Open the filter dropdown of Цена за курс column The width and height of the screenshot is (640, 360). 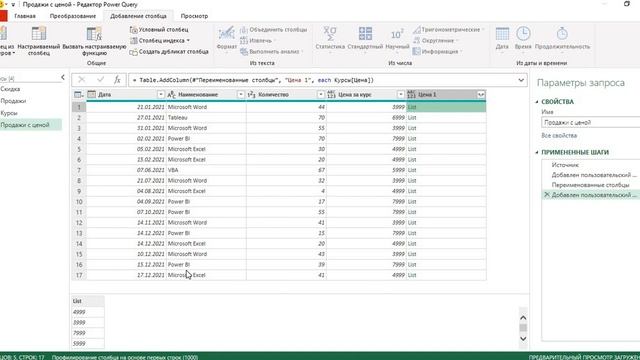pos(400,95)
